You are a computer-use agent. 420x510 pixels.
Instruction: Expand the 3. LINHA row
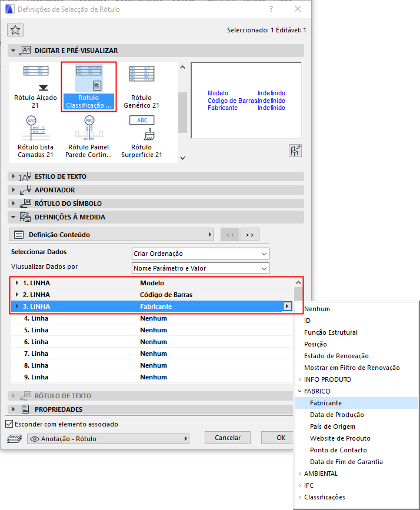tap(17, 306)
